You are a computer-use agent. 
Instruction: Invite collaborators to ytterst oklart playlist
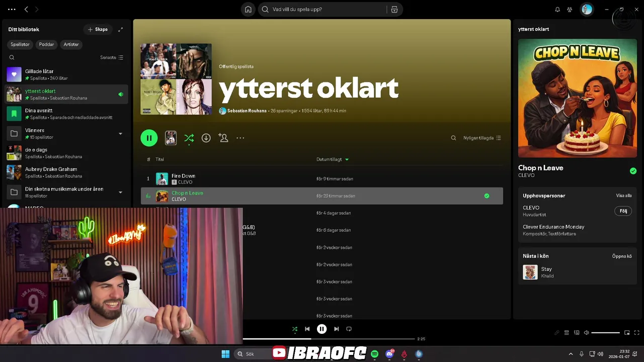(223, 138)
